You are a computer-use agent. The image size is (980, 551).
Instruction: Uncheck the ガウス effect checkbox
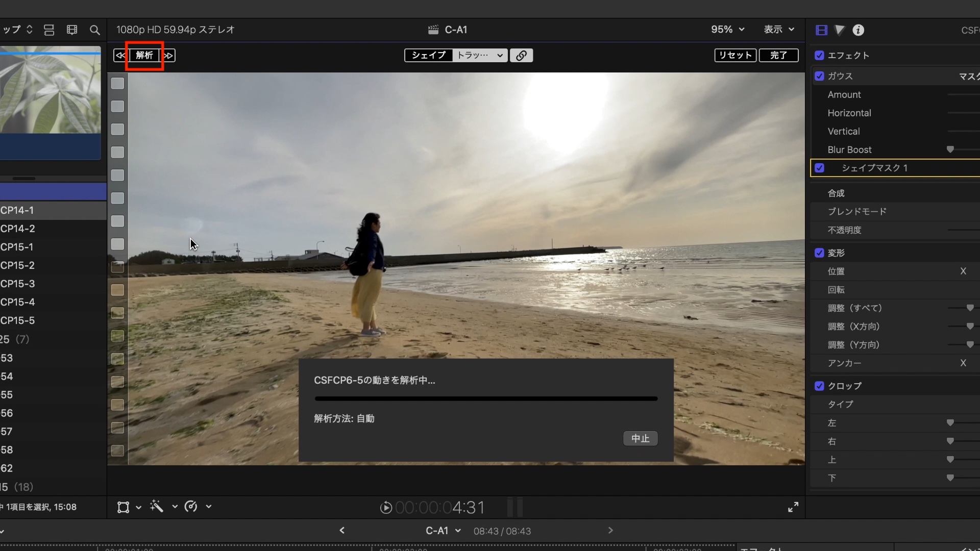coord(819,76)
